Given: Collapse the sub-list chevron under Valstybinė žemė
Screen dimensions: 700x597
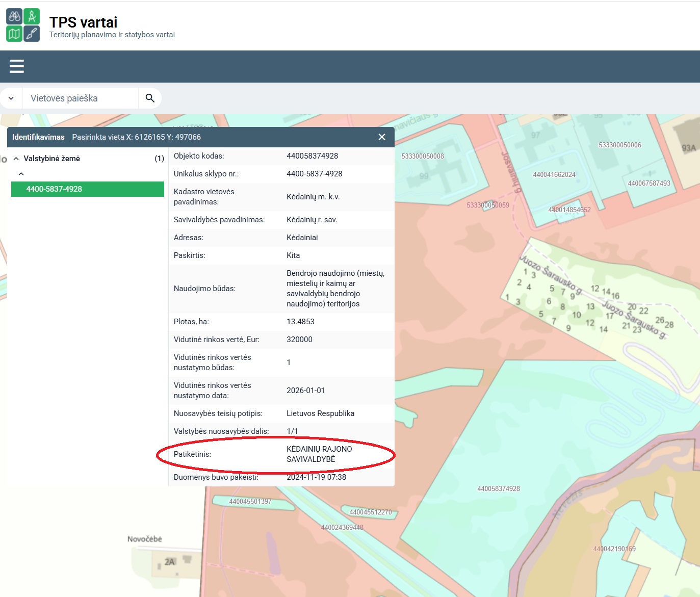Looking at the screenshot, I should tap(21, 174).
